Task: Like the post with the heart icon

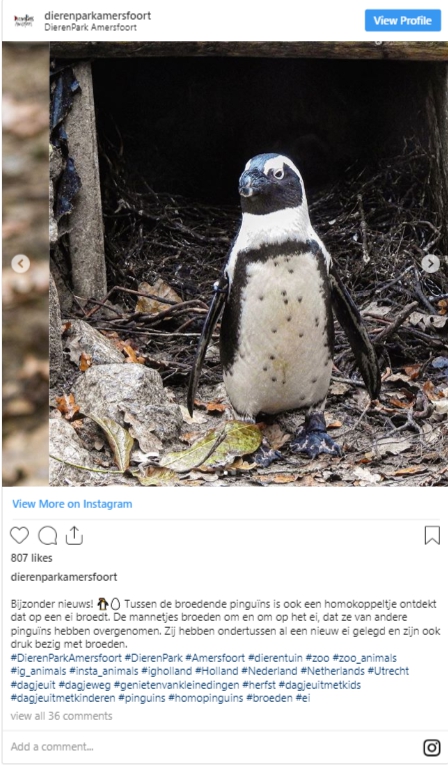Action: 20,535
